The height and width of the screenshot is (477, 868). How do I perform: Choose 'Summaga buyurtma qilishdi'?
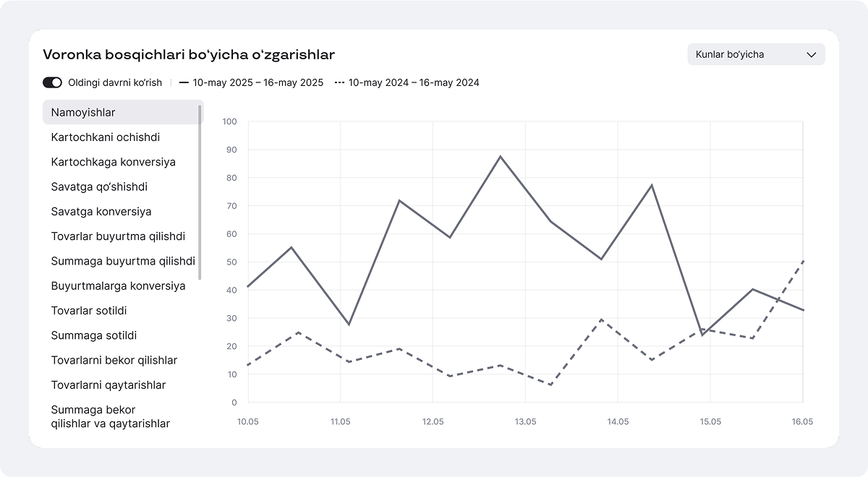(123, 261)
